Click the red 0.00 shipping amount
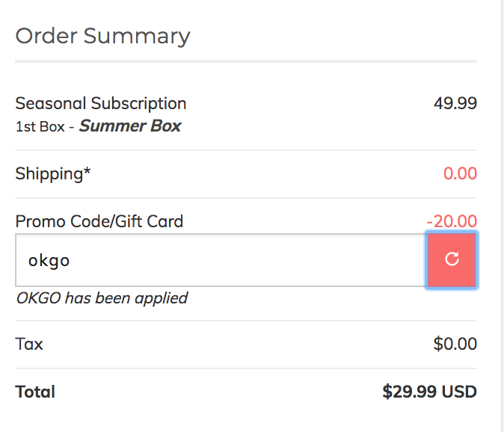504x432 pixels. coord(460,173)
